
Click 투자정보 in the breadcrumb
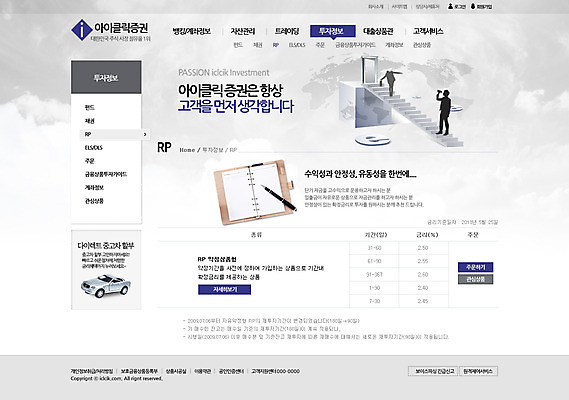coord(213,150)
